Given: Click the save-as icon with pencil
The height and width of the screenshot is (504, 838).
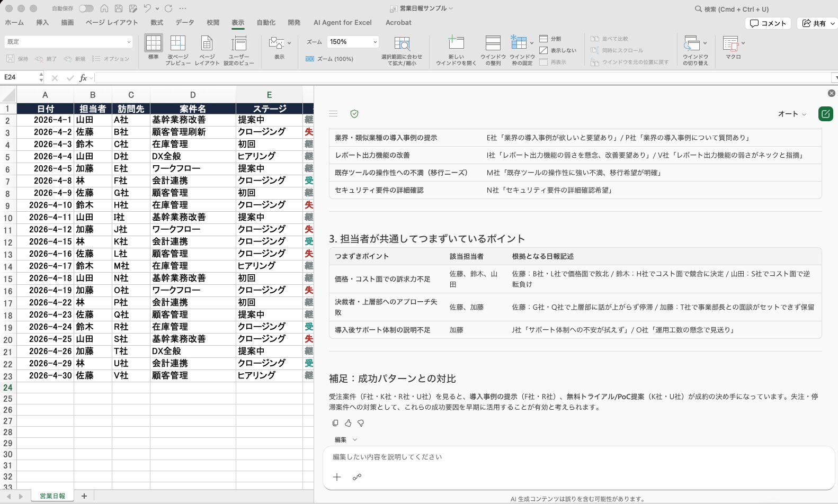Looking at the screenshot, I should click(x=133, y=8).
